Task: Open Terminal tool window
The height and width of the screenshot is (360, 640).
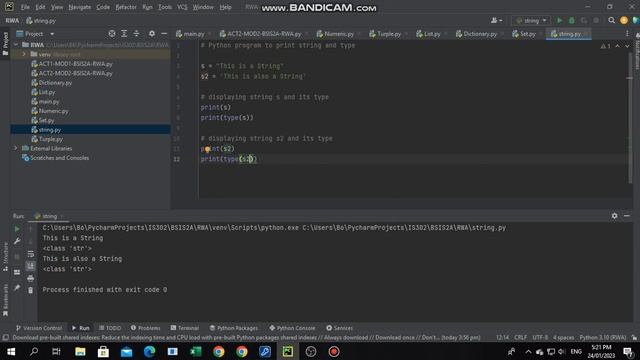Action: pyautogui.click(x=184, y=328)
